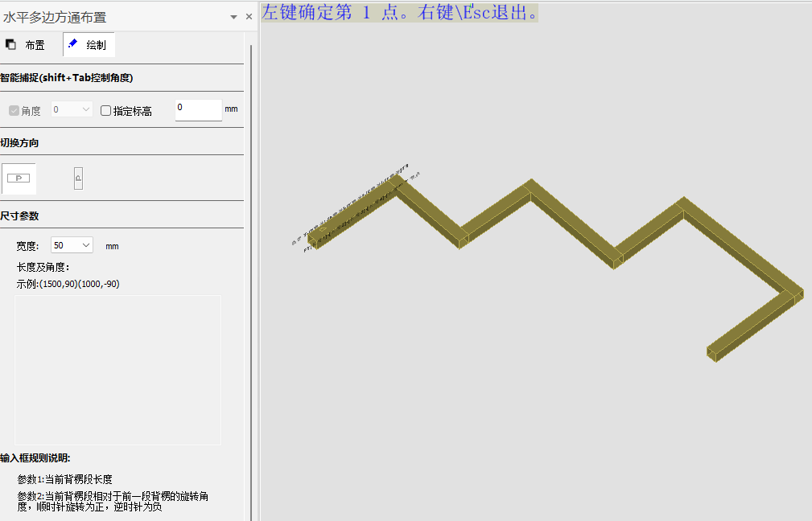Click the free end face of last tube segment

click(712, 353)
